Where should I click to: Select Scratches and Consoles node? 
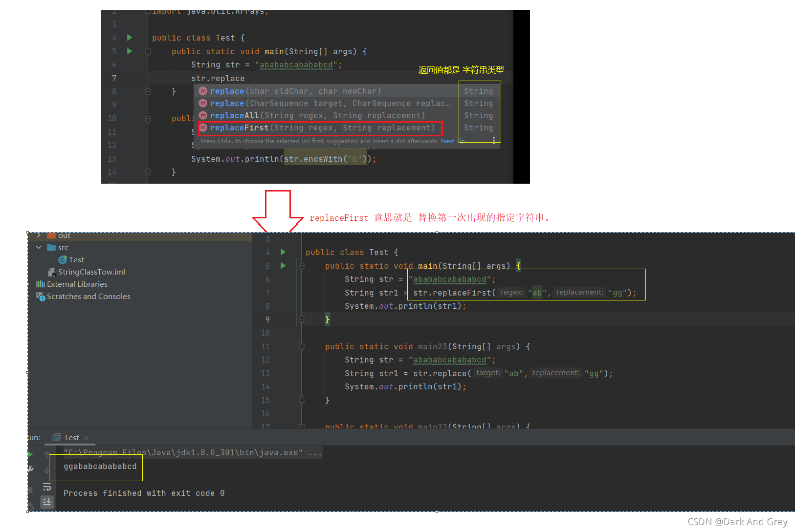88,297
